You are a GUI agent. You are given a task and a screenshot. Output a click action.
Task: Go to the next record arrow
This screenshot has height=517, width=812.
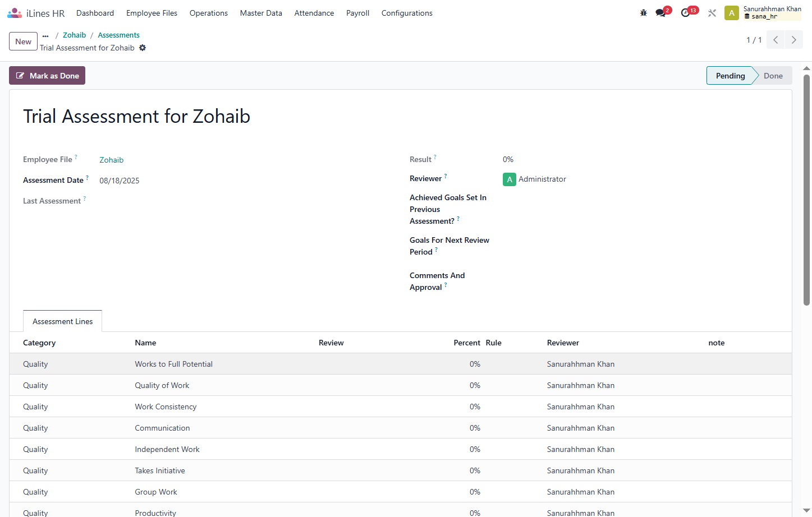(x=793, y=40)
